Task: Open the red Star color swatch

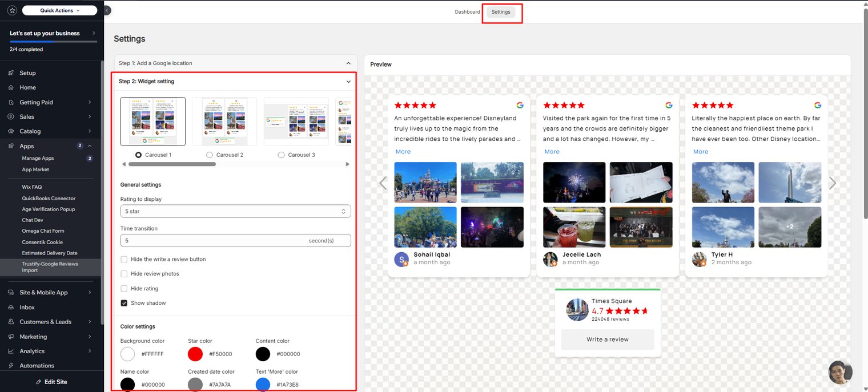Action: (x=195, y=354)
